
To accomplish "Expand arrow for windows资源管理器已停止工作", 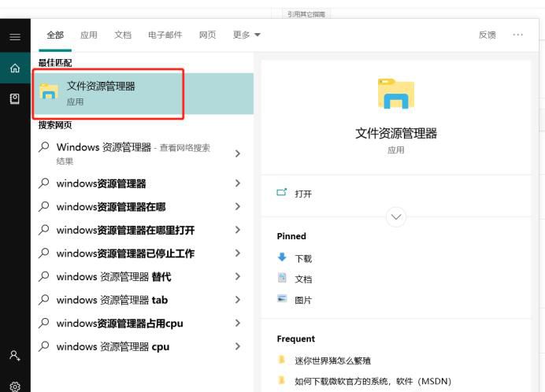I will click(x=238, y=253).
